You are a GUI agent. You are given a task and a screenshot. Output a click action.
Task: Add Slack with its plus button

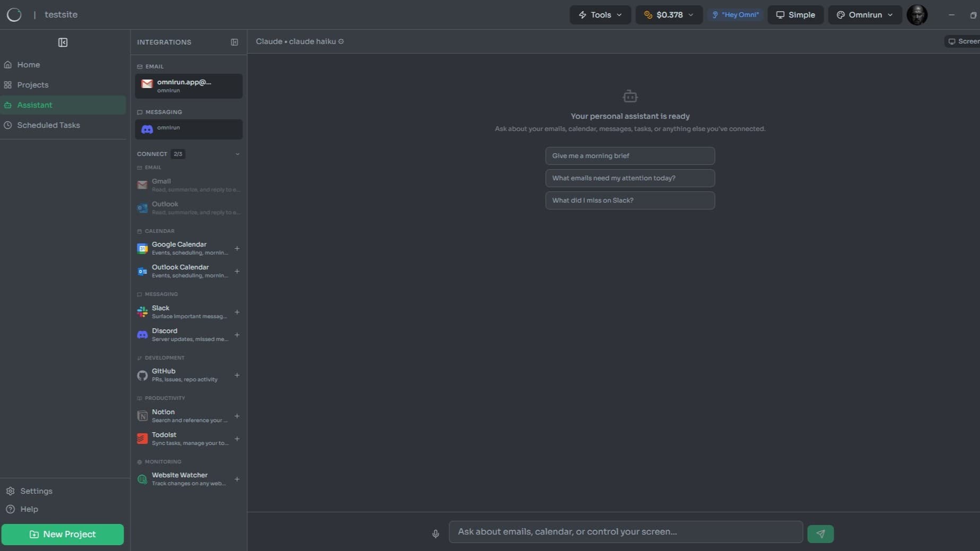coord(237,312)
